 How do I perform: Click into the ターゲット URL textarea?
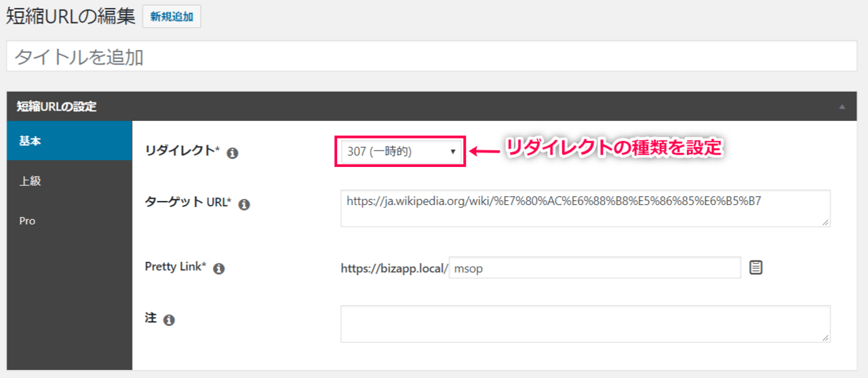[586, 208]
